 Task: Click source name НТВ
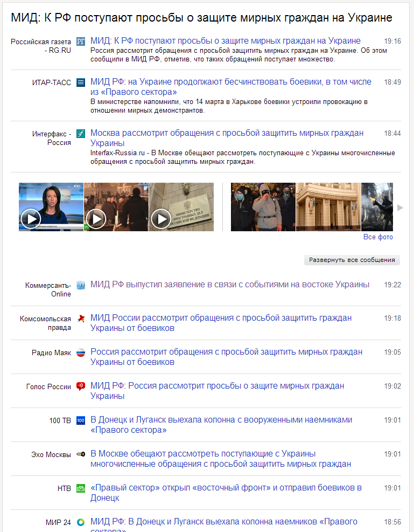(x=64, y=488)
